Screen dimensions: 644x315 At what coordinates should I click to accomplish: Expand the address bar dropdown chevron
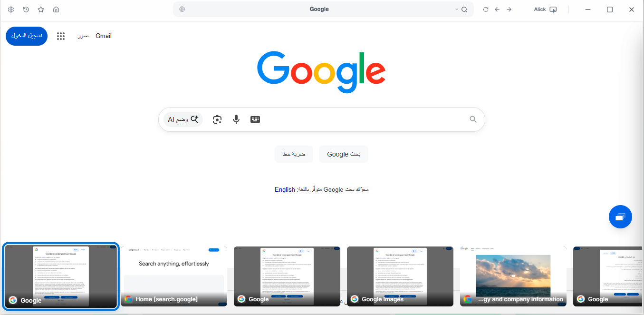(x=457, y=10)
